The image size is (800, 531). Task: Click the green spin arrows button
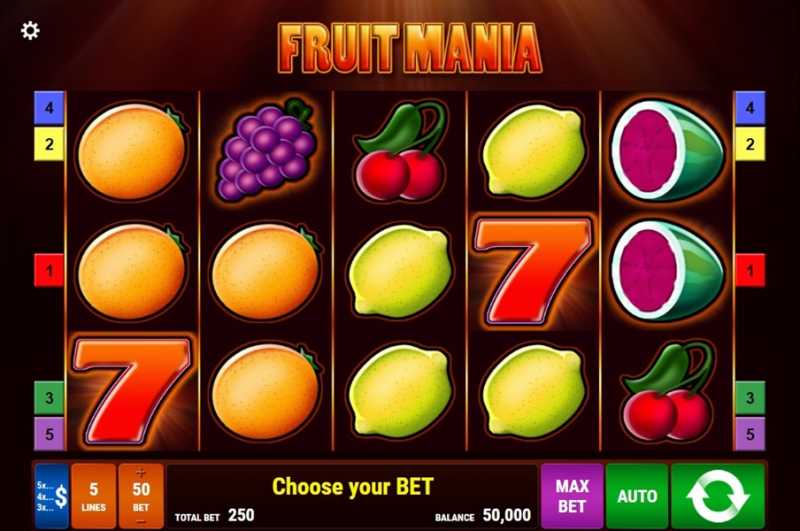coord(718,496)
